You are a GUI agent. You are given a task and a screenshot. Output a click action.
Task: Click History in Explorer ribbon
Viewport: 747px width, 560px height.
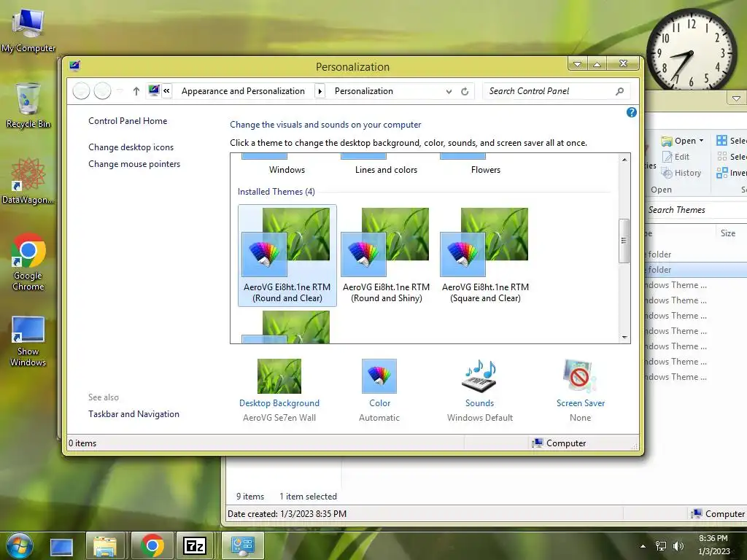(681, 173)
